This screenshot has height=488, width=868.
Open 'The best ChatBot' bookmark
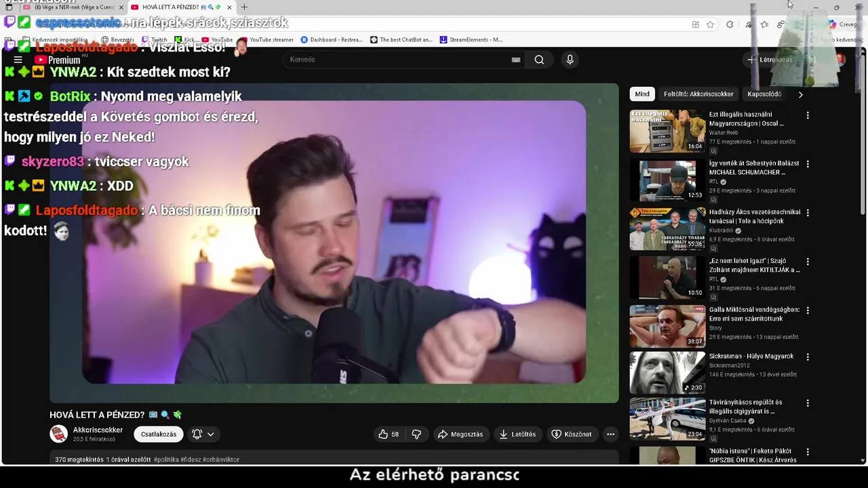click(x=401, y=40)
